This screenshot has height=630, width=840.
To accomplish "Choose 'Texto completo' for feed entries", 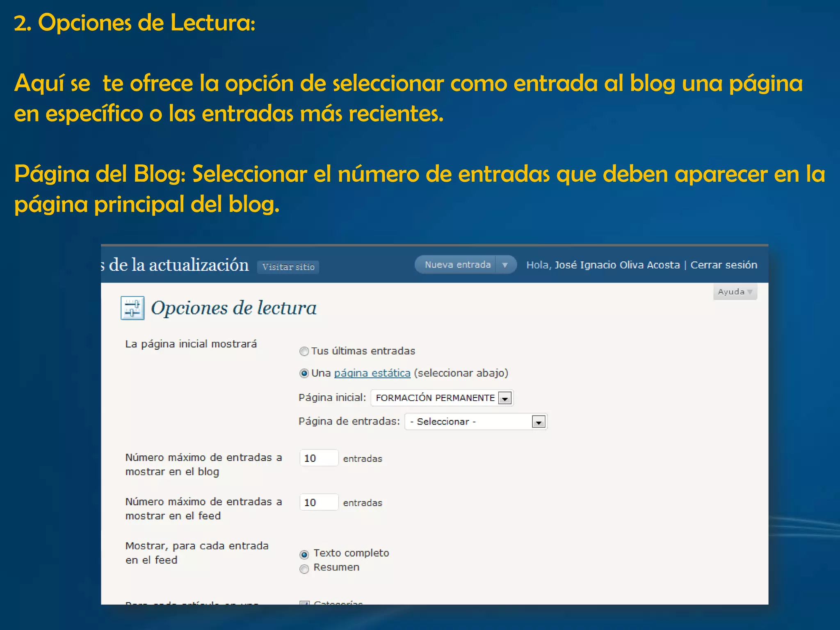I will [x=304, y=555].
